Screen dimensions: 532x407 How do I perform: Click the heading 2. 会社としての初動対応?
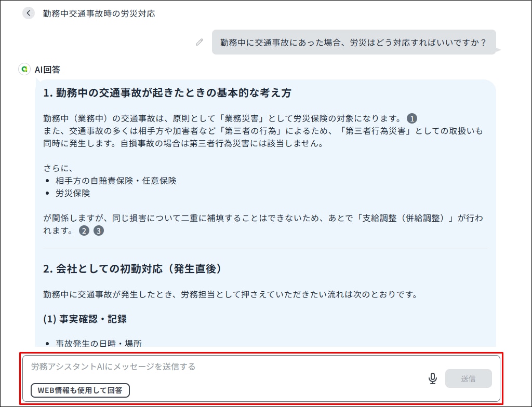(x=132, y=269)
